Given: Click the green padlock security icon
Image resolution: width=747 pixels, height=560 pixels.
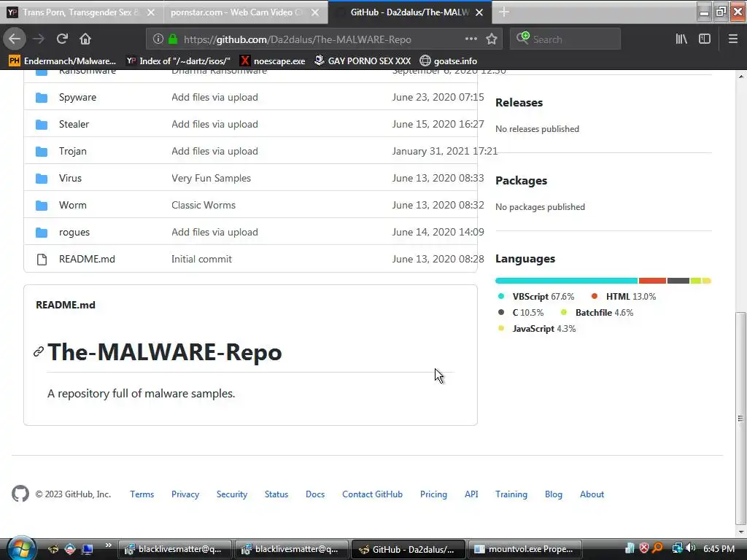Looking at the screenshot, I should [x=173, y=39].
